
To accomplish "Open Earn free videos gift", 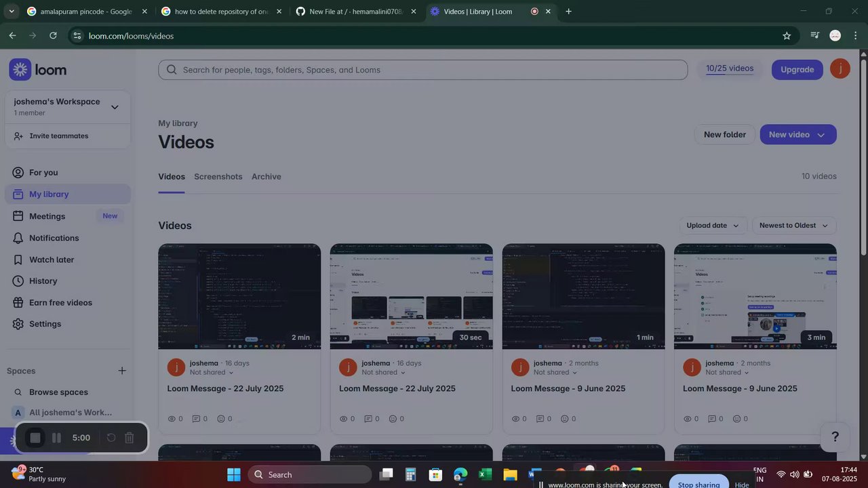I will [18, 303].
